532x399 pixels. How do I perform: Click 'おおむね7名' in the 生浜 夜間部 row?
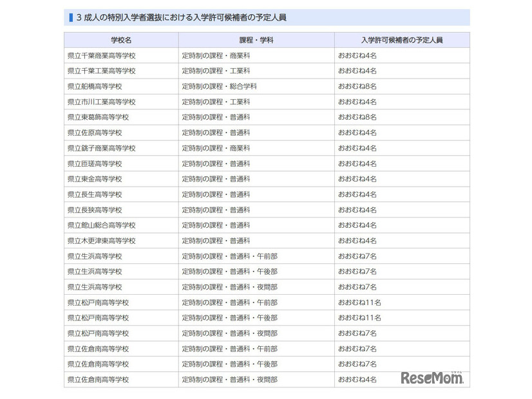(x=357, y=287)
